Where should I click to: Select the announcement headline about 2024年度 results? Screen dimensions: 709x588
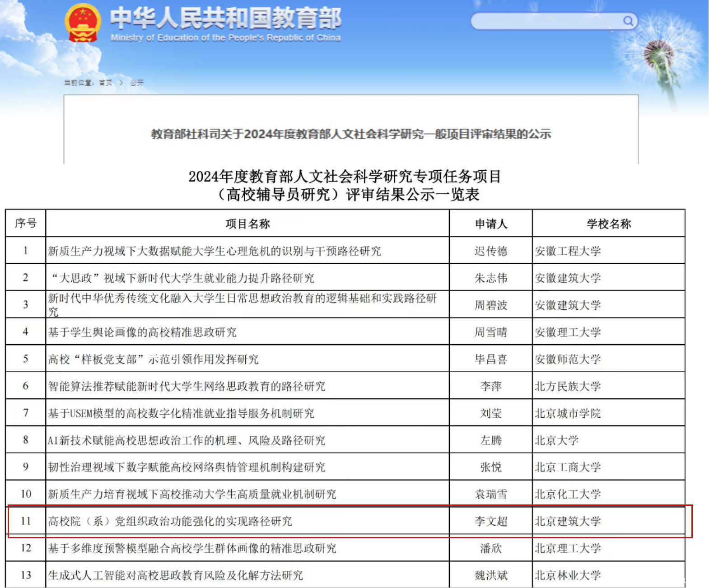(x=350, y=134)
